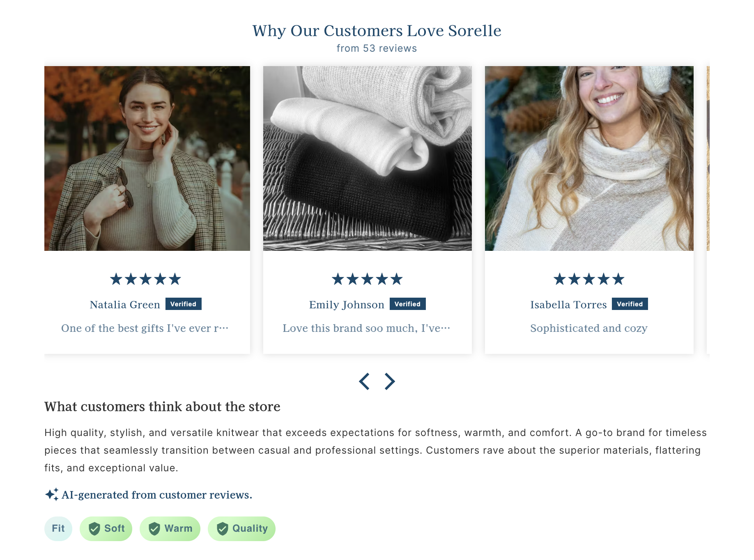Expand Natalia Green's truncated review text
The image size is (754, 560).
tap(145, 328)
